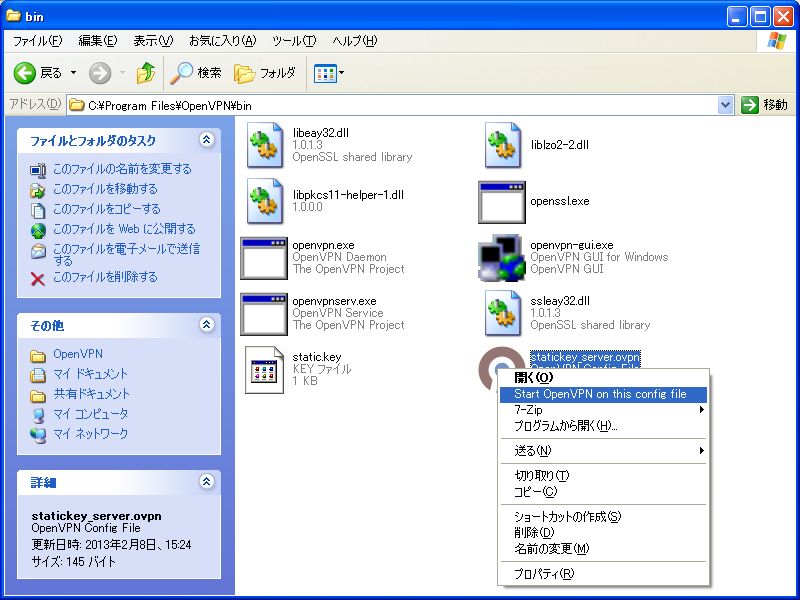
Task: Click the e-mail this file icon
Action: tap(38, 251)
